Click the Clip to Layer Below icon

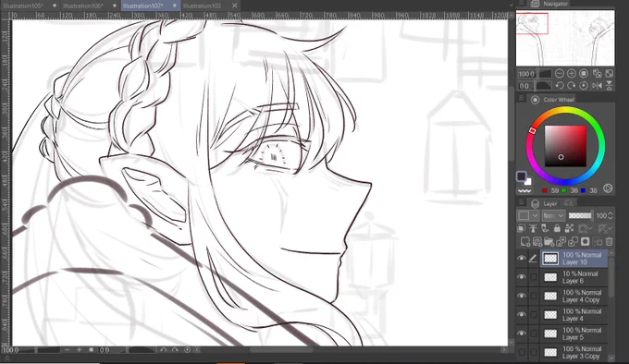[x=521, y=228]
